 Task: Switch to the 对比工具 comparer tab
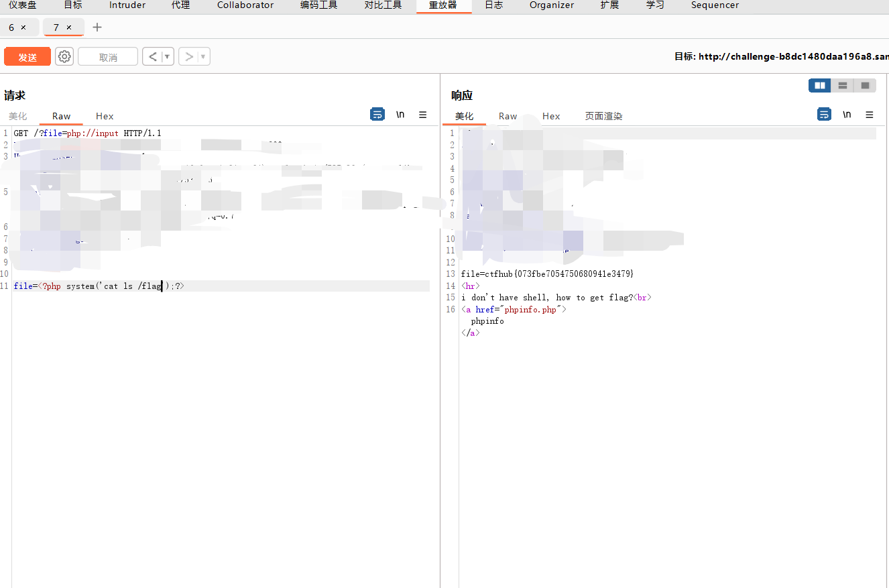coord(383,5)
